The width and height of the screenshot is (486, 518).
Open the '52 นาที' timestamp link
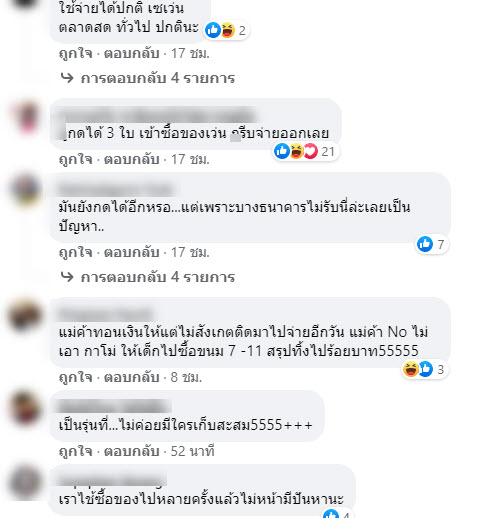coord(192,451)
